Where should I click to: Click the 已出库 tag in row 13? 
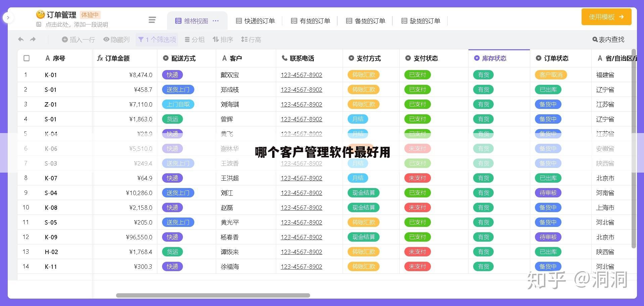click(x=548, y=252)
